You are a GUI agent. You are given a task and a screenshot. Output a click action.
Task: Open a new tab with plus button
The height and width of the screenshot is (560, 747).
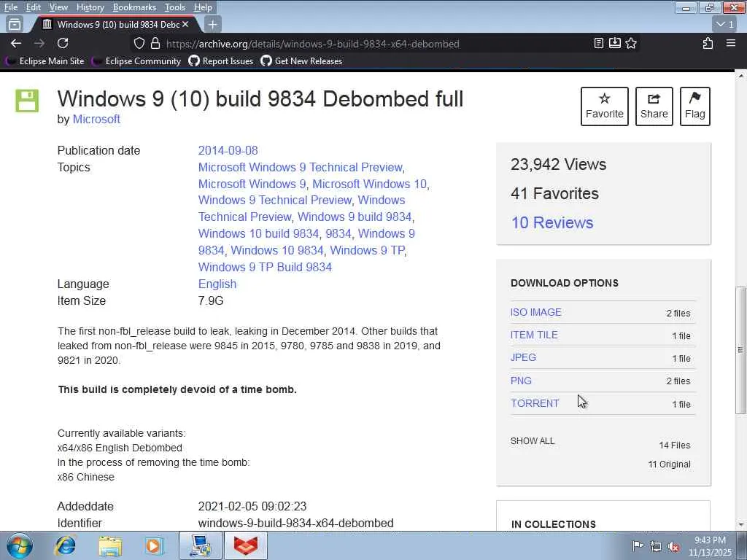(212, 24)
